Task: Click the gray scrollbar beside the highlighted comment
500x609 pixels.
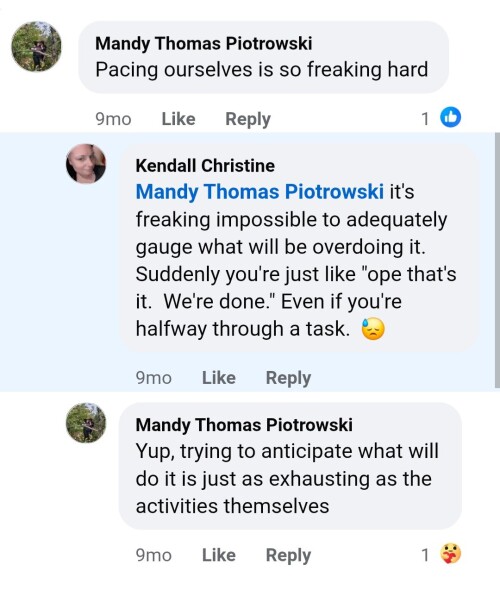Action: point(497,260)
